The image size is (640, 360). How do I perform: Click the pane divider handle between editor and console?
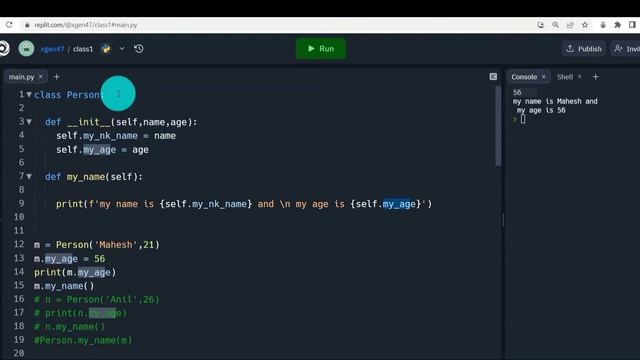click(x=503, y=220)
